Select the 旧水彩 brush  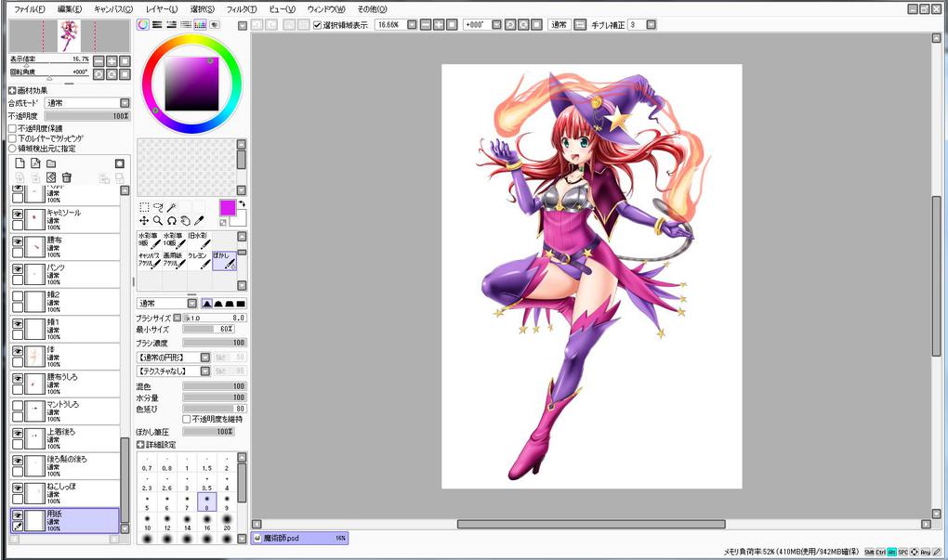pyautogui.click(x=199, y=241)
